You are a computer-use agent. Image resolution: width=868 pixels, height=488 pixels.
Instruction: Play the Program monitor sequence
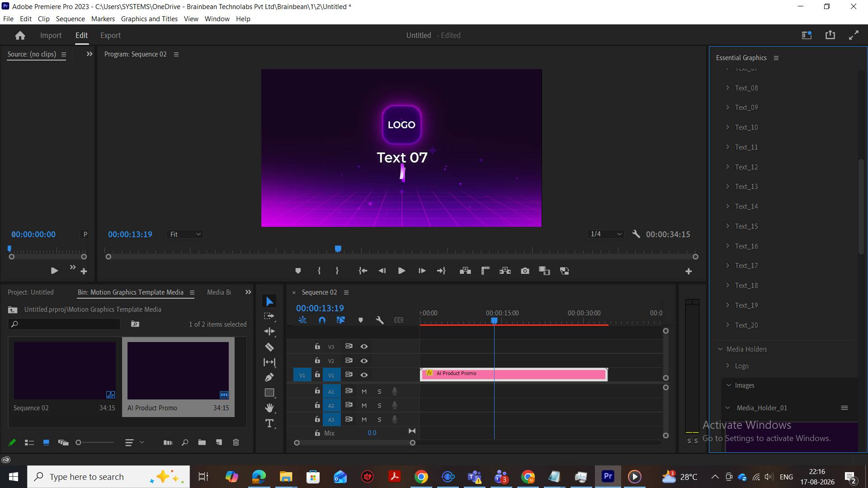(401, 271)
